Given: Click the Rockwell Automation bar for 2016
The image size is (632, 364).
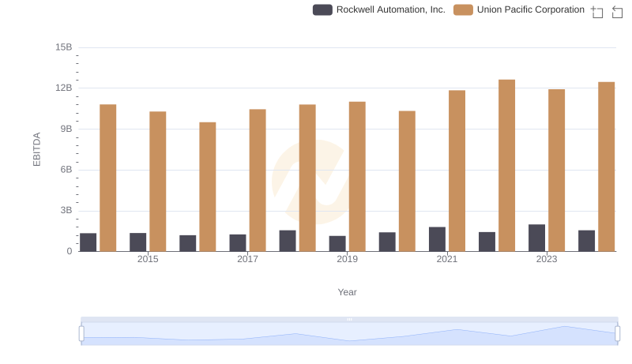Looking at the screenshot, I should (x=188, y=243).
